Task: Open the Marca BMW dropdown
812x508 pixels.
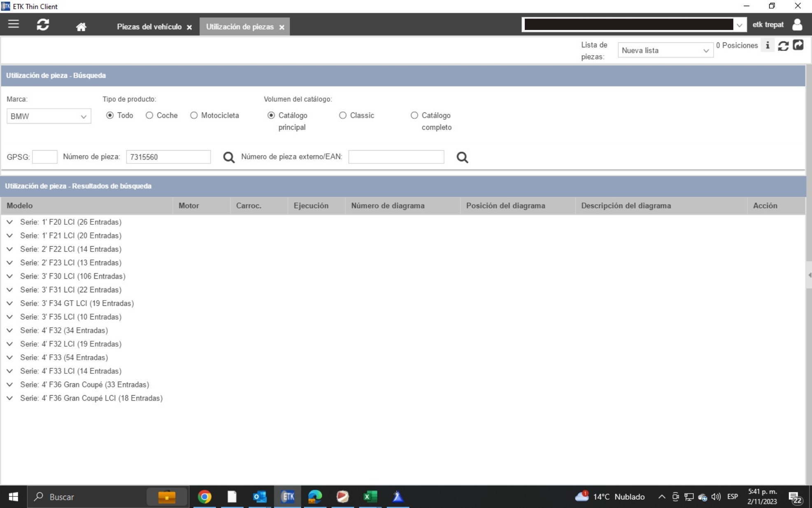Action: [49, 117]
